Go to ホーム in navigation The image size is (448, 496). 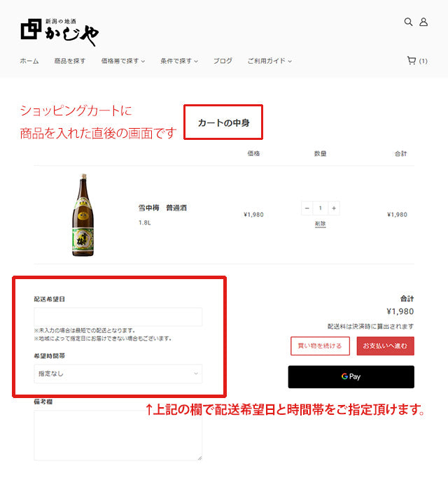pos(29,61)
